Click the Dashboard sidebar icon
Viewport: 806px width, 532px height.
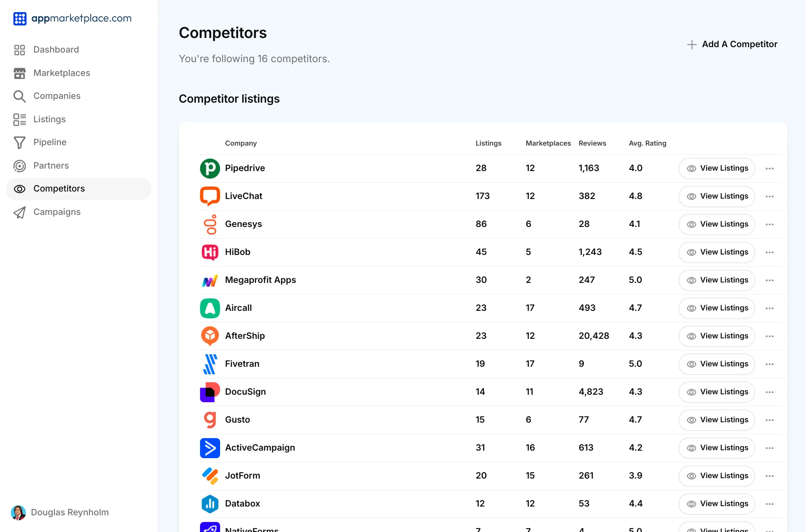pos(19,49)
